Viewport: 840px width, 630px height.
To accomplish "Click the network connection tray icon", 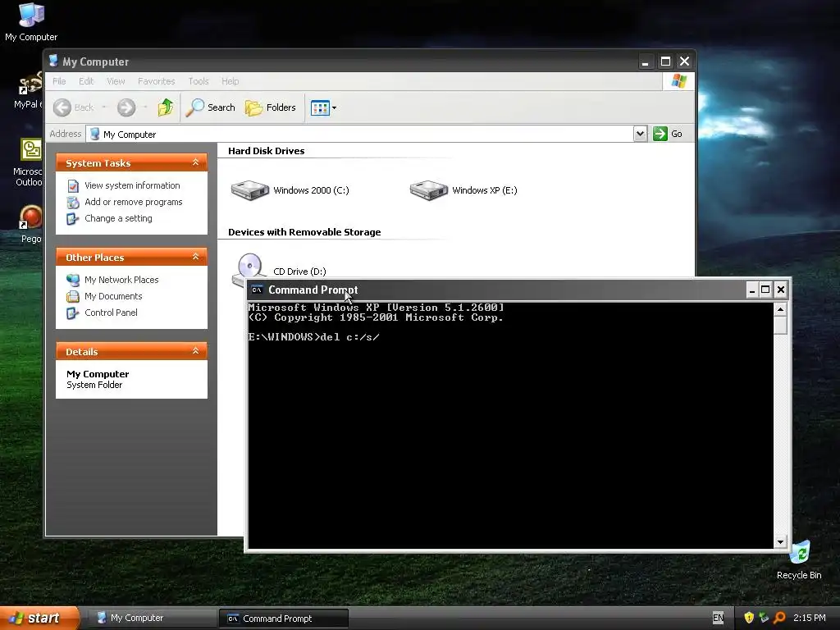I will (x=764, y=618).
